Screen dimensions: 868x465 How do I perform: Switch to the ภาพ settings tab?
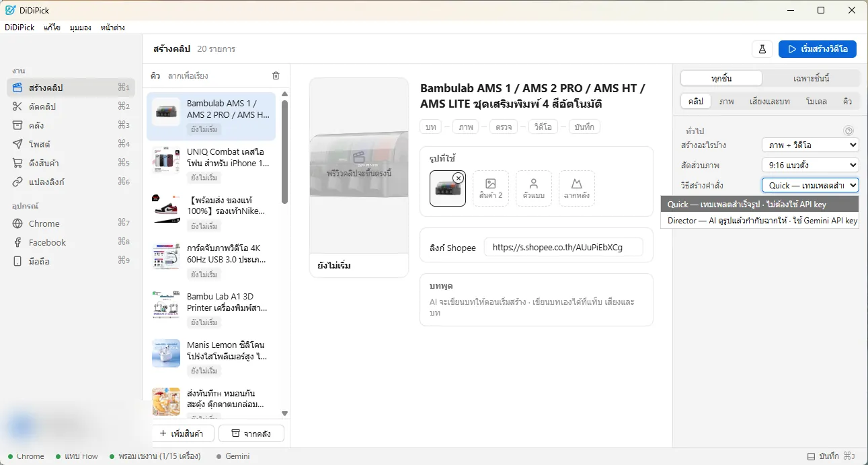pyautogui.click(x=726, y=102)
